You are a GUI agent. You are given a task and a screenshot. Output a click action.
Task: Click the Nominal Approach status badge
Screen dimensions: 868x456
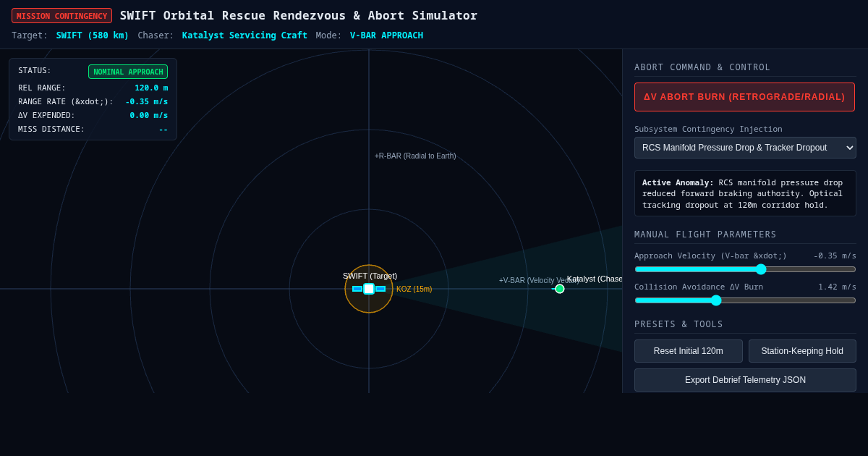128,72
